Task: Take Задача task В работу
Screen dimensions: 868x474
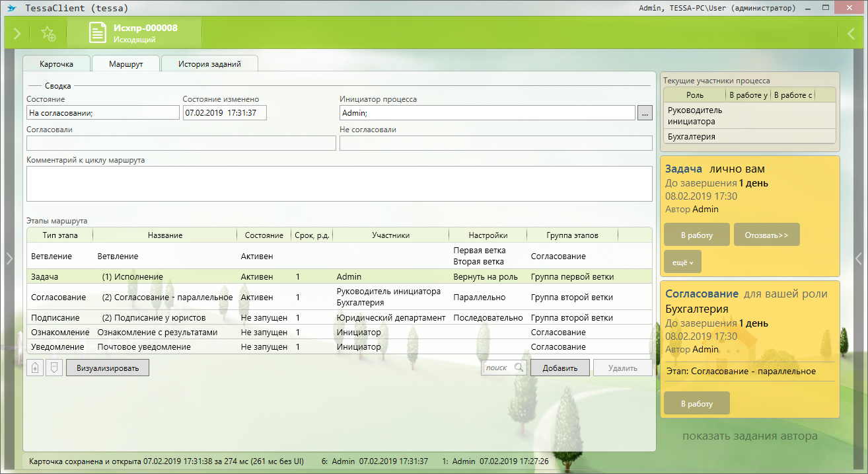Action: pyautogui.click(x=697, y=235)
